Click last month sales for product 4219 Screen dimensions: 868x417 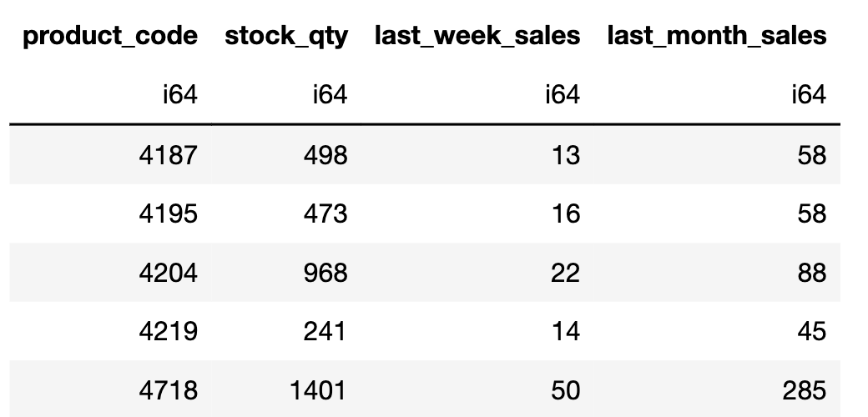[811, 331]
